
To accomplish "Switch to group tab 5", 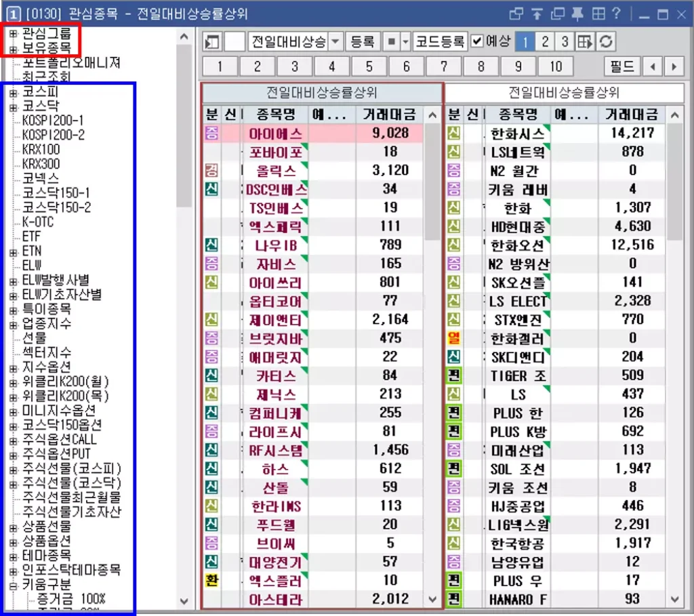I will [369, 67].
